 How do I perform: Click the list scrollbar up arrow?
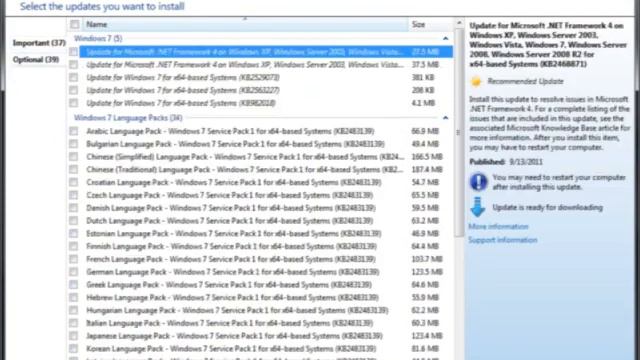pos(459,23)
